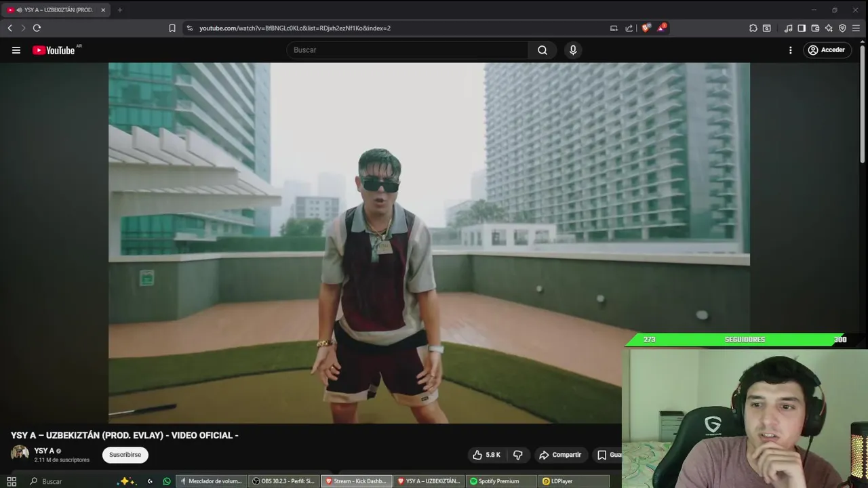This screenshot has height=488, width=868.
Task: Click on the video player area
Action: pos(429,243)
